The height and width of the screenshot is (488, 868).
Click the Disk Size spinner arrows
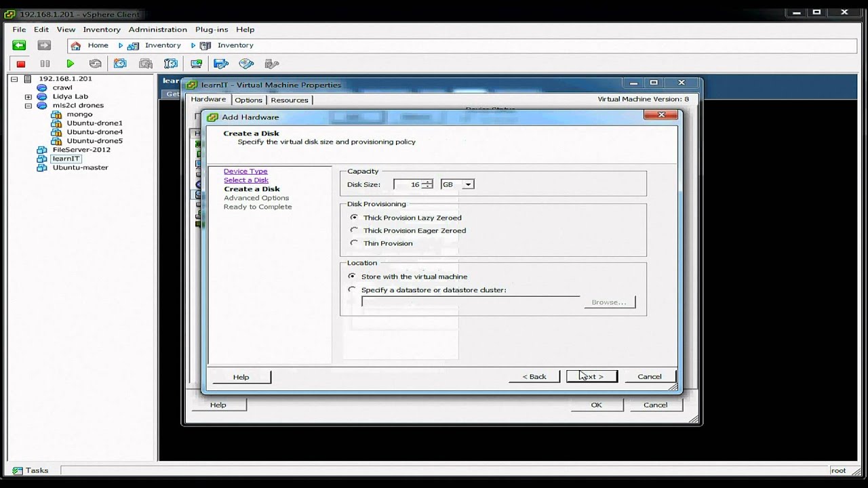click(427, 184)
